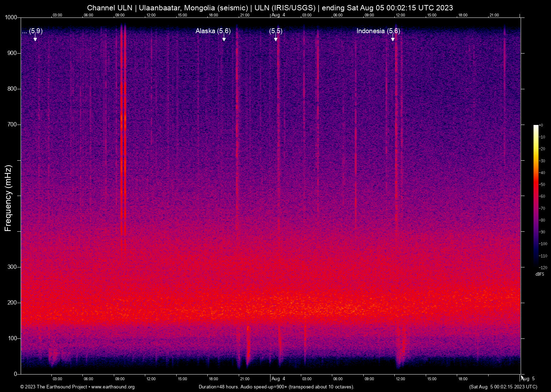This screenshot has width=551, height=392.
Task: Click the -120 label on the color scale
Action: click(x=543, y=268)
